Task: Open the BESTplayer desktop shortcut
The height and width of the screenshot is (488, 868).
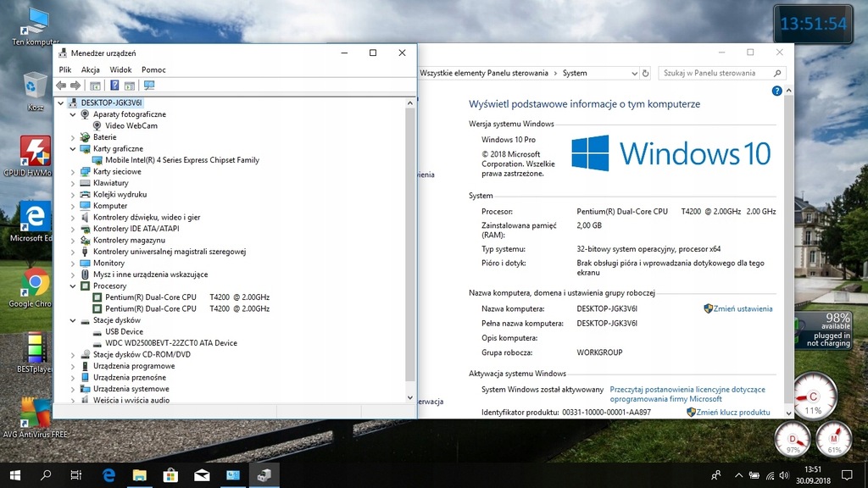Action: 34,353
